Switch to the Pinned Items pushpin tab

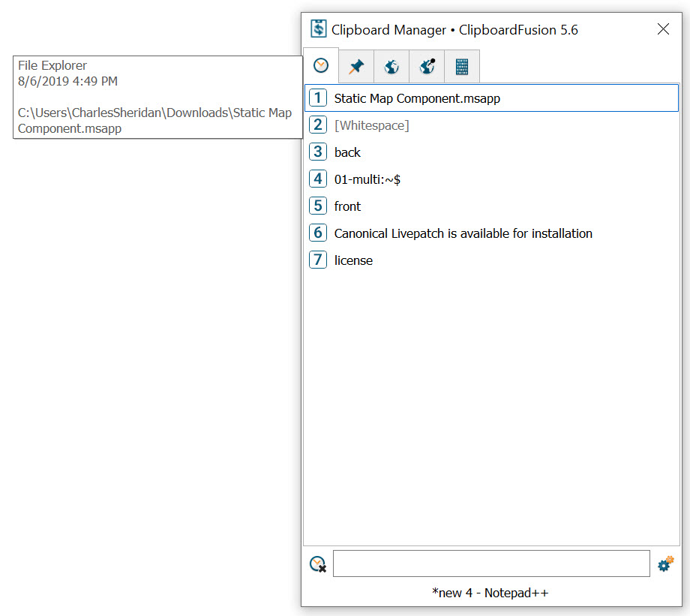coord(356,67)
